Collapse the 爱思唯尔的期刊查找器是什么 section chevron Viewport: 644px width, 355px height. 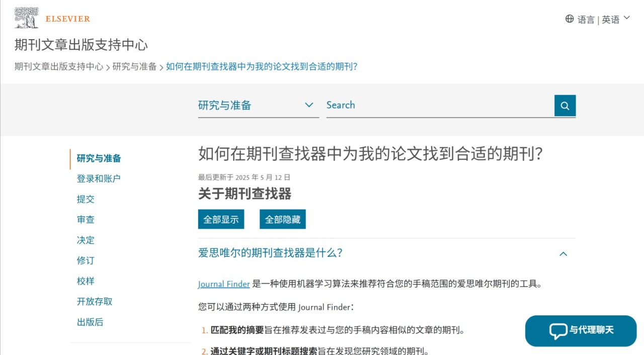point(563,253)
